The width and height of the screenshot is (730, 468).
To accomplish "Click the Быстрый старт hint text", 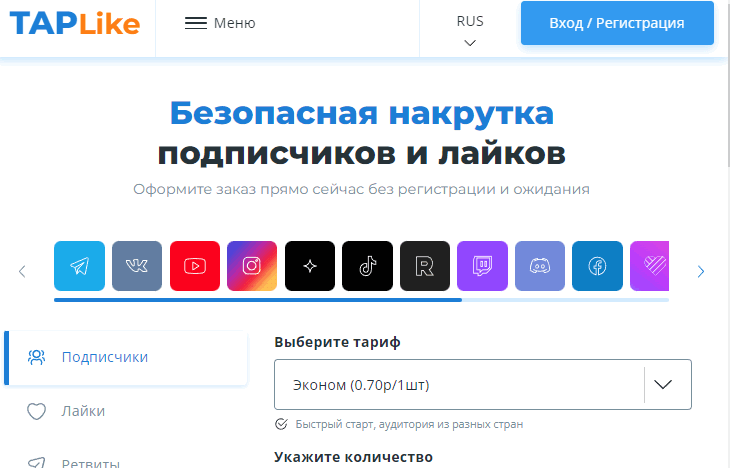I will click(409, 424).
